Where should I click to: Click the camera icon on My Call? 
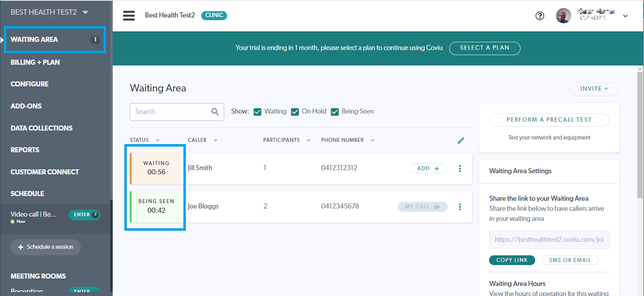click(x=437, y=207)
